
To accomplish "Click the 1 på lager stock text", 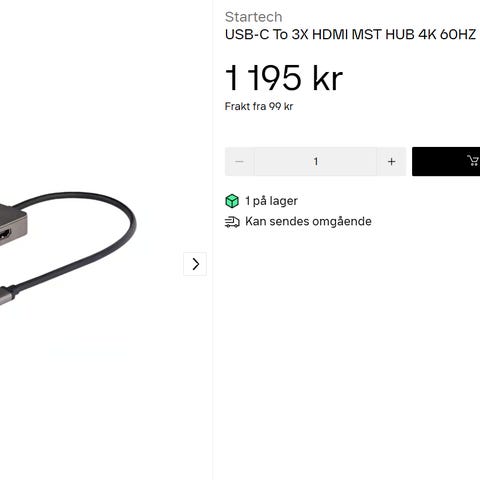I will [271, 201].
